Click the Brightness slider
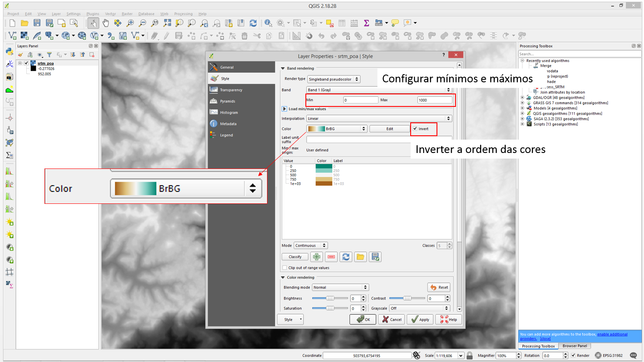 point(330,298)
